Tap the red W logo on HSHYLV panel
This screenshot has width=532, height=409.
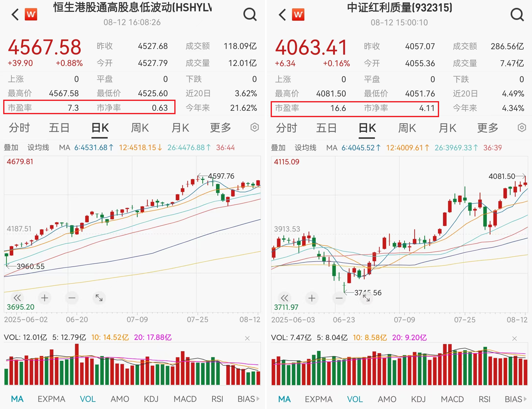[x=31, y=14]
